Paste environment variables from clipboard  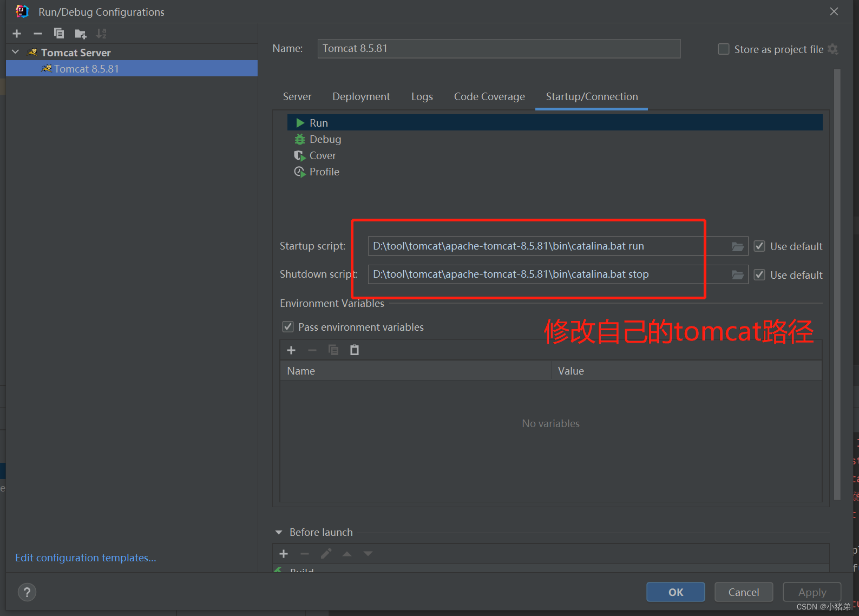click(355, 350)
